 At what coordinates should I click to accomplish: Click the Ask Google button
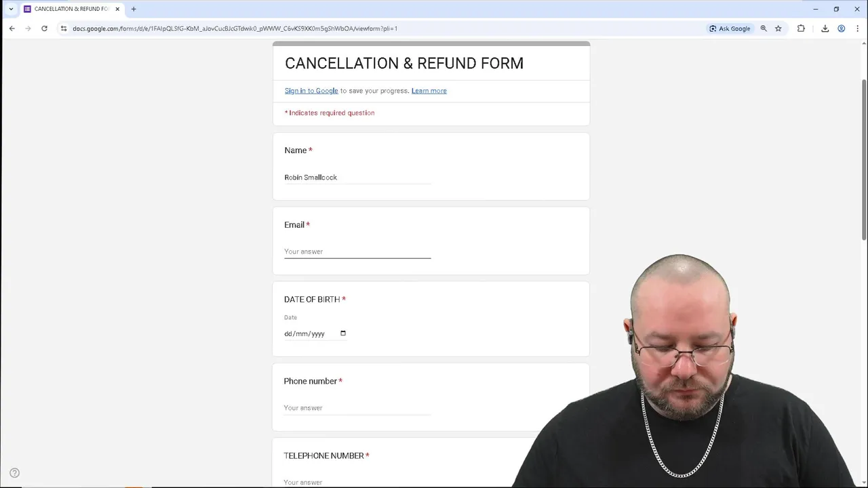pyautogui.click(x=730, y=28)
